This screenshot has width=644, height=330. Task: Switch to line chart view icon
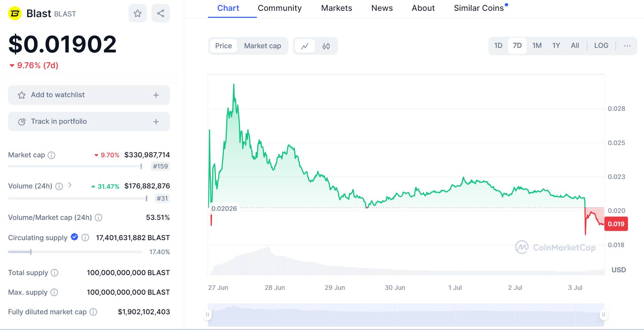point(305,46)
